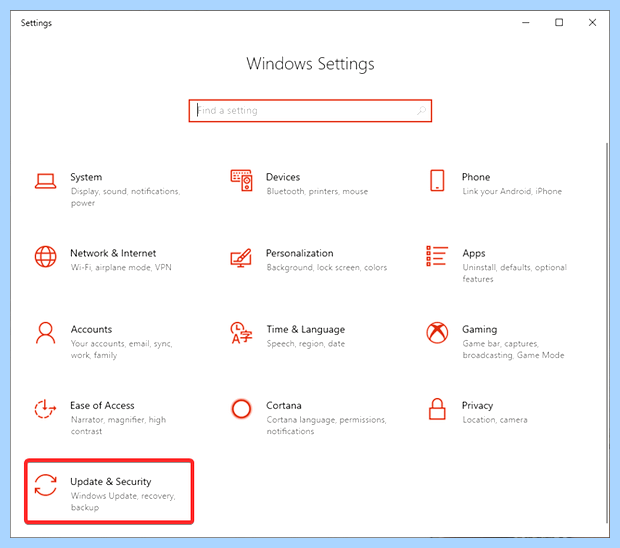The height and width of the screenshot is (548, 620).
Task: Click the Time & Language icon
Action: [241, 333]
